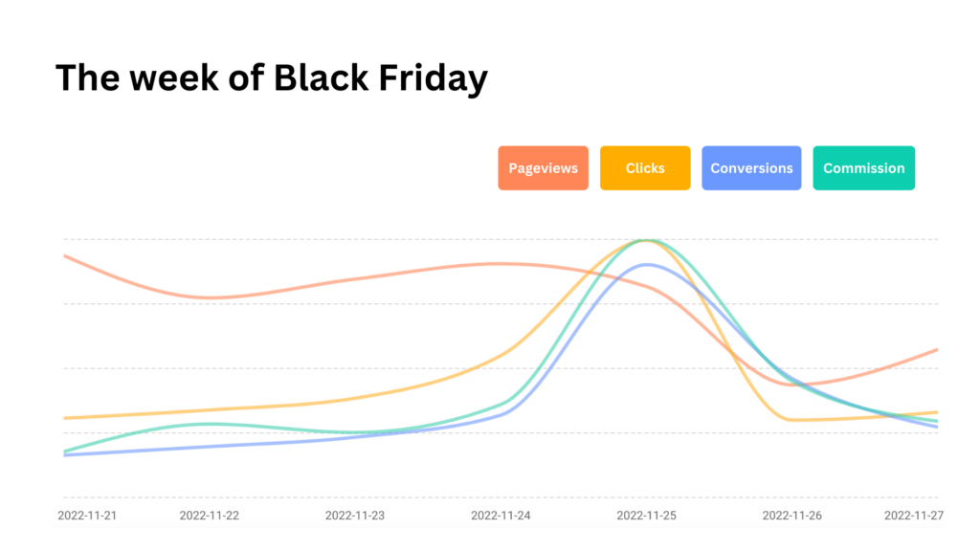Toggle the Pageviews series button
980x551 pixels.
click(x=543, y=168)
